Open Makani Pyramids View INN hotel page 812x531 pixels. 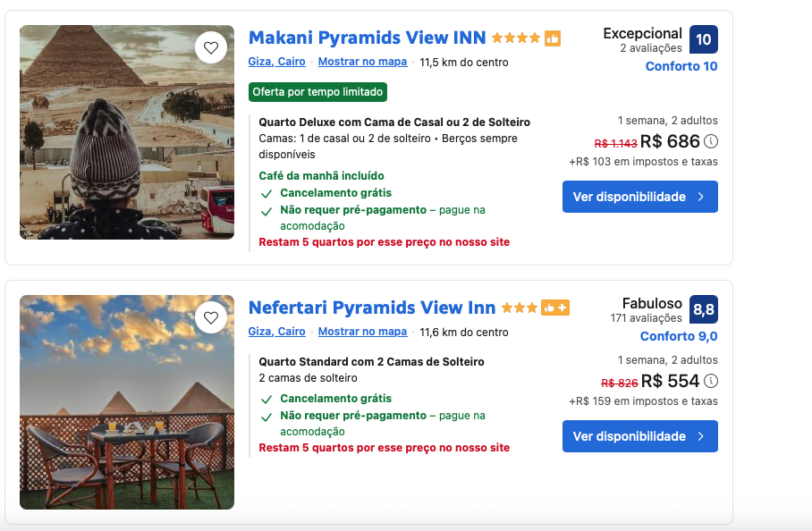coord(367,38)
